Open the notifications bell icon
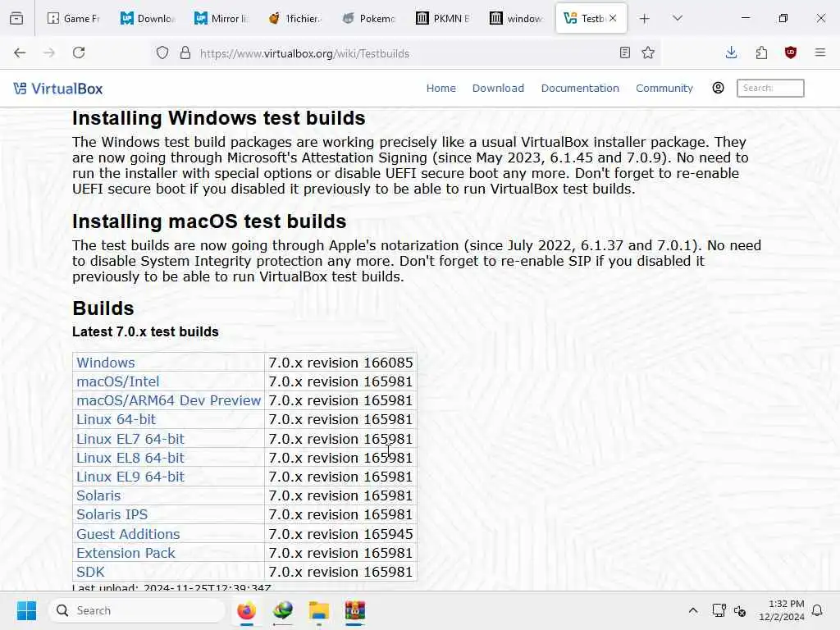Viewport: 840px width, 630px height. pos(818,610)
